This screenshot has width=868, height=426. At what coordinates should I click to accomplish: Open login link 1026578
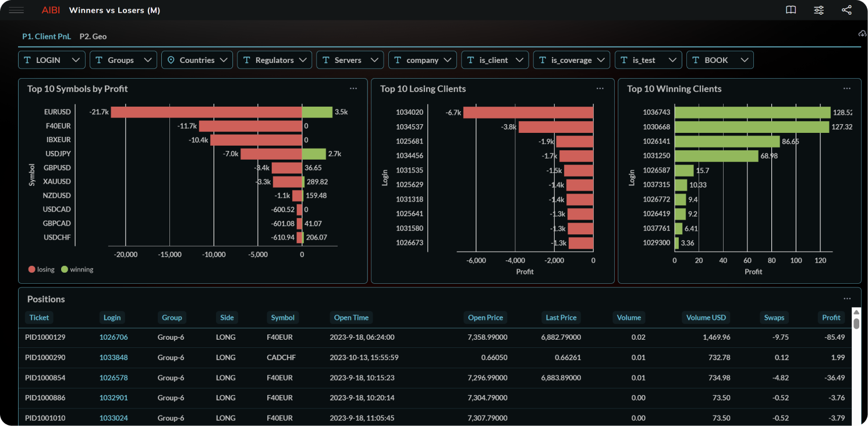114,378
